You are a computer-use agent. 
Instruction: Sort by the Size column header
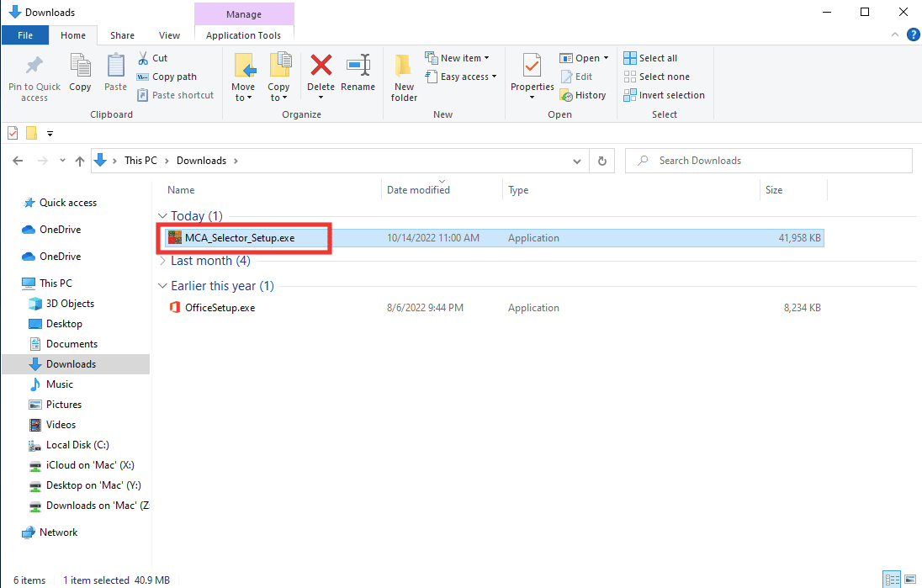[774, 190]
